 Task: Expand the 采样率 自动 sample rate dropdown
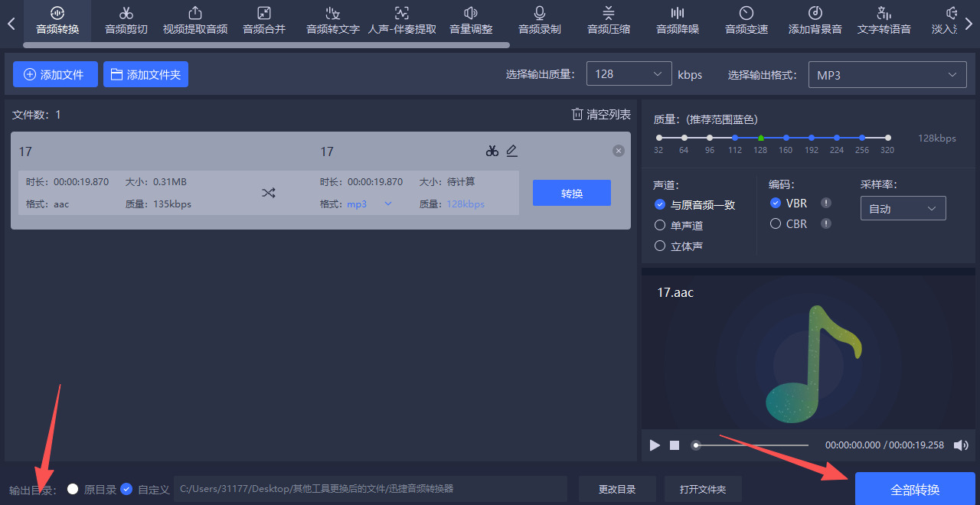click(903, 207)
